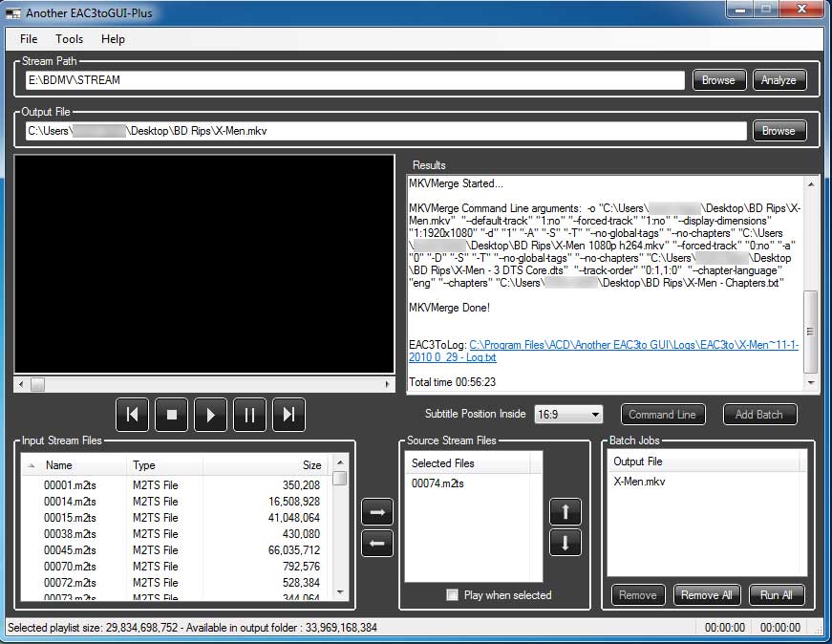Select X-Men.mkv batch job
The image size is (832, 644).
pyautogui.click(x=639, y=482)
